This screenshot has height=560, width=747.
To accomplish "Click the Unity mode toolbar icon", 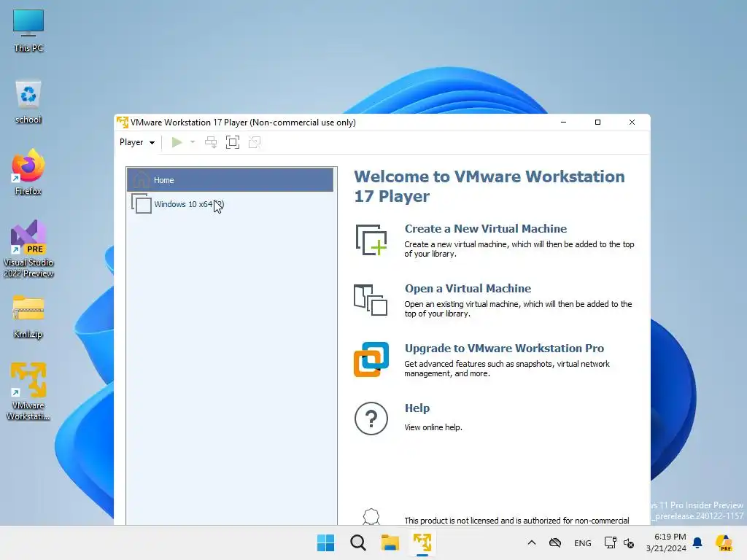I will [255, 142].
